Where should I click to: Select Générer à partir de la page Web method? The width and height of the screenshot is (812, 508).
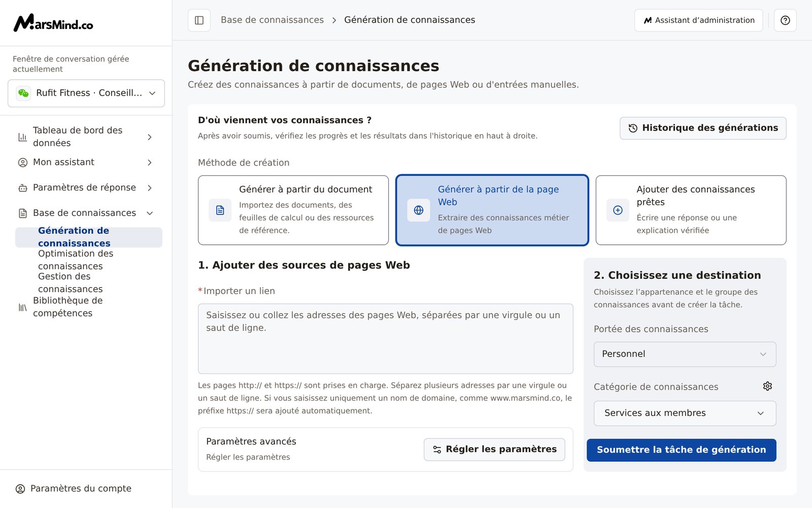pos(492,210)
